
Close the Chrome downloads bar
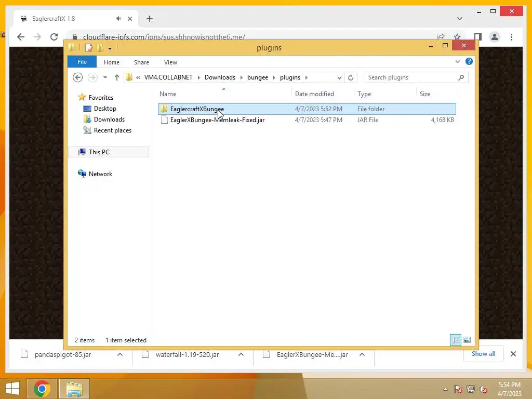tap(513, 354)
